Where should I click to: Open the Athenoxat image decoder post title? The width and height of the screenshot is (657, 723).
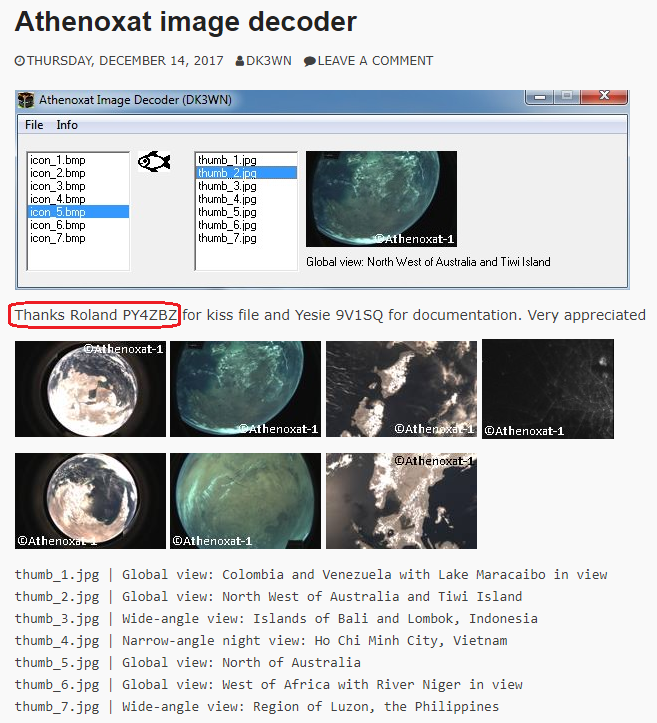pos(186,21)
